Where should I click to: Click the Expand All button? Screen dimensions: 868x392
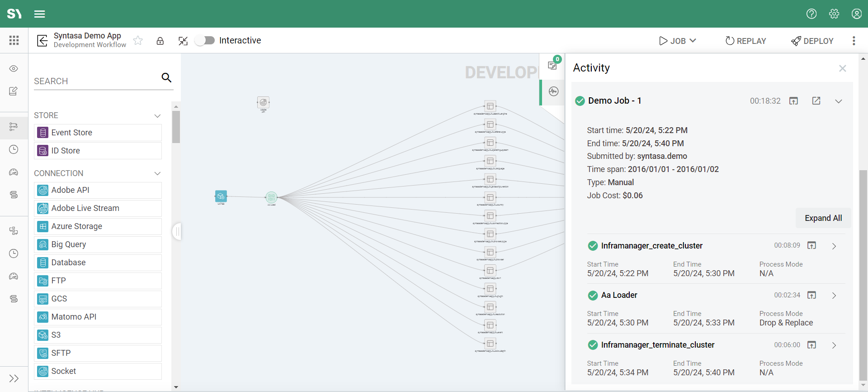[823, 218]
